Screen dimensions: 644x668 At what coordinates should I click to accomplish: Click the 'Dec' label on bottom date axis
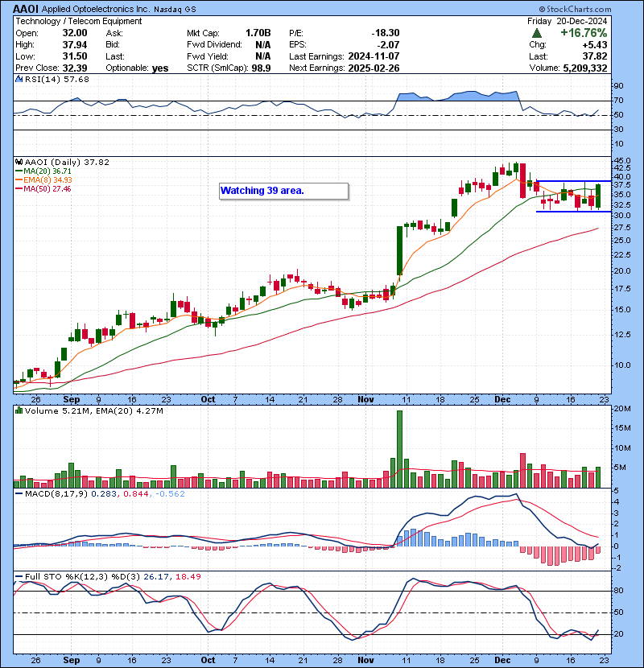click(x=502, y=660)
